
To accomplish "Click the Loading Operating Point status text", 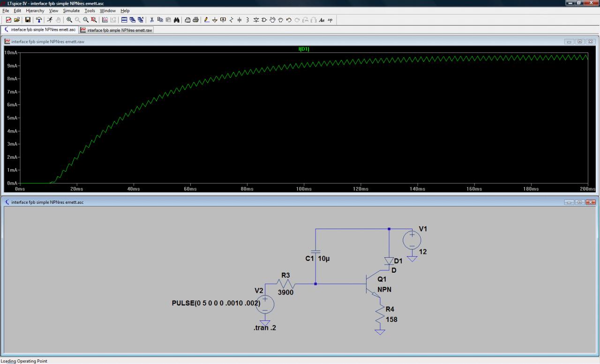I will pos(24,361).
